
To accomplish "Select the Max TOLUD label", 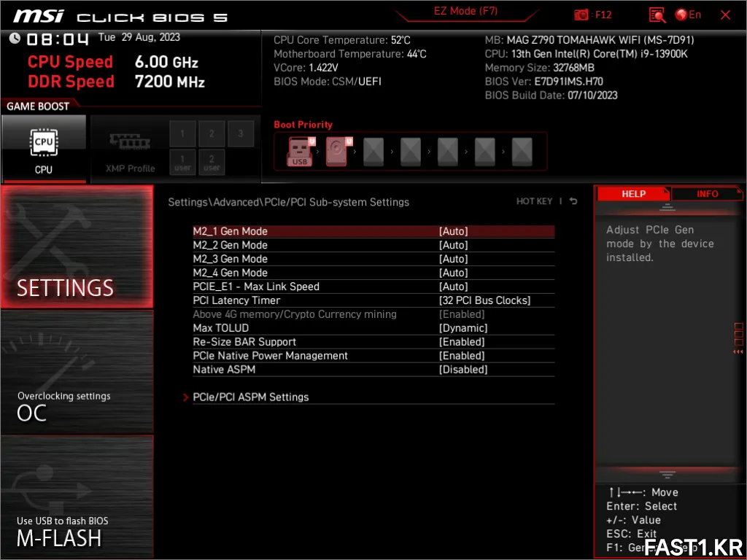I will [220, 328].
